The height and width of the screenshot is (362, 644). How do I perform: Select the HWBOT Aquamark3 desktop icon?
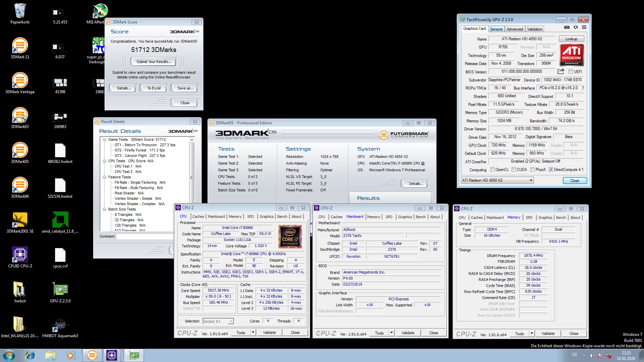[x=60, y=328]
